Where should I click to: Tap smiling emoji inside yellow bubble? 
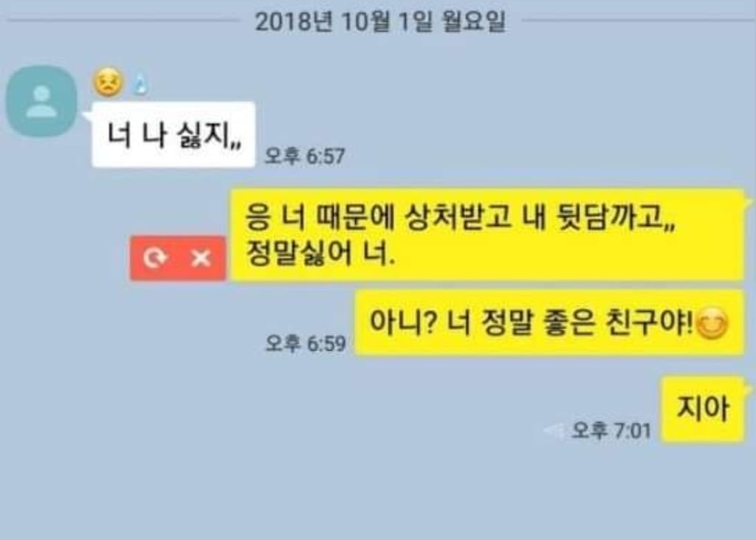[x=712, y=323]
